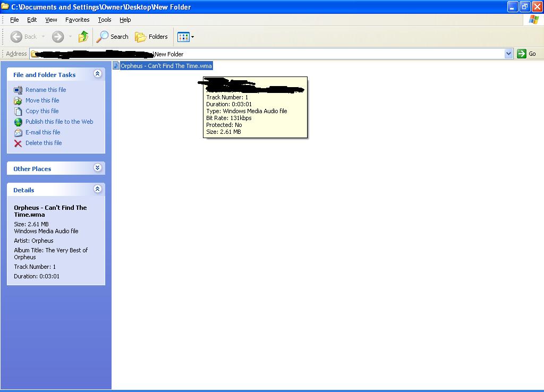Click 'Type: Windows Media Audio file' in tooltip
The width and height of the screenshot is (544, 392).
pyautogui.click(x=246, y=111)
